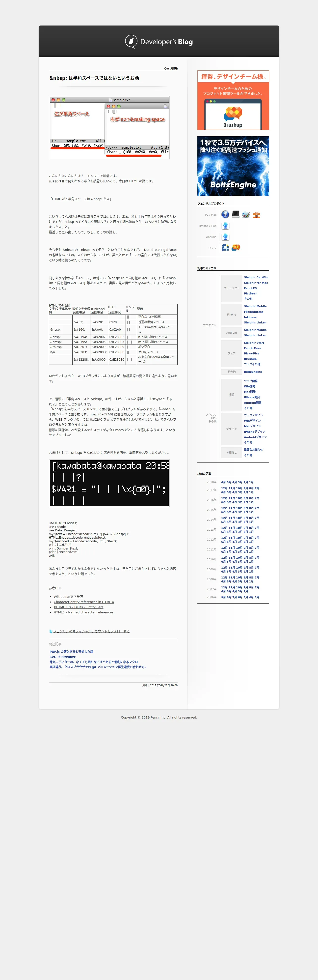Select Fenrir Pass category link

tap(252, 348)
